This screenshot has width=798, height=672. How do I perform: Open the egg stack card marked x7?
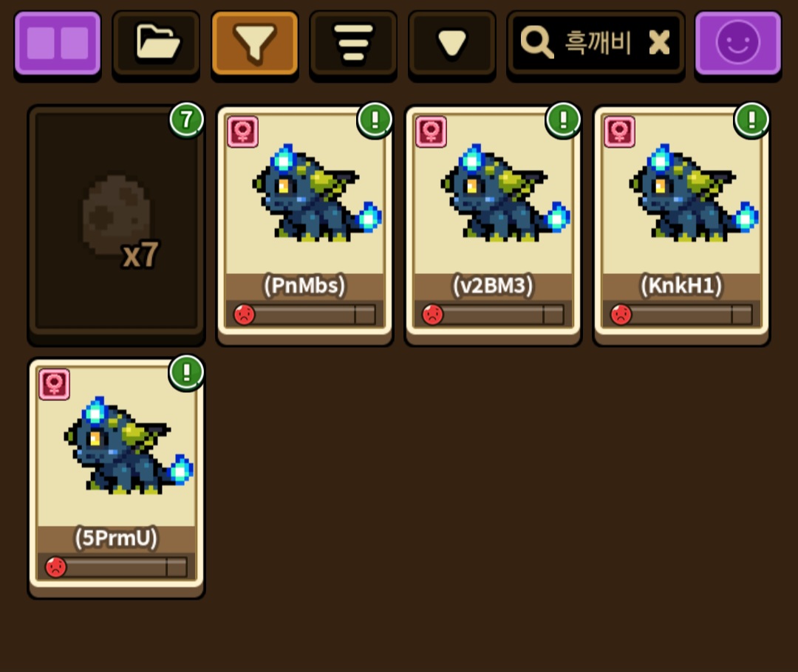(x=116, y=224)
